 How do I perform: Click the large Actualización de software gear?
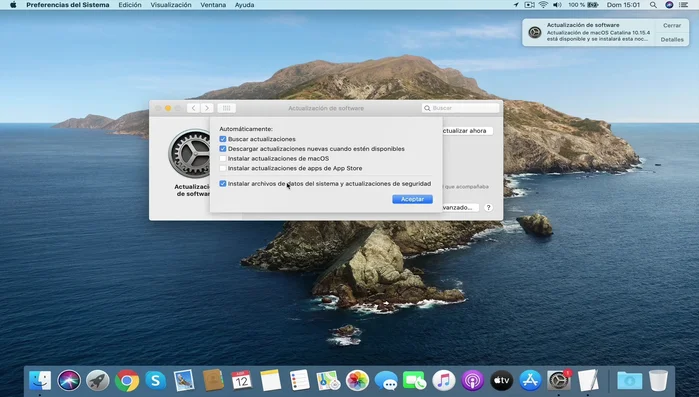pyautogui.click(x=190, y=154)
